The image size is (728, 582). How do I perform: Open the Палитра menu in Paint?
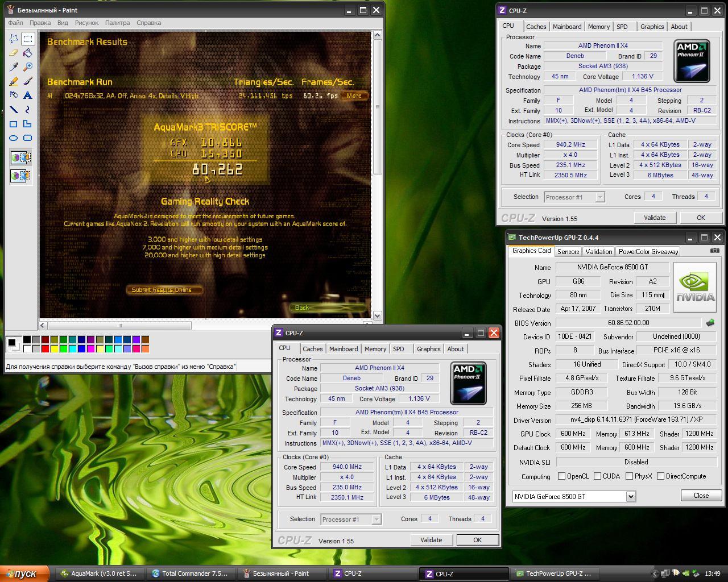tap(117, 23)
